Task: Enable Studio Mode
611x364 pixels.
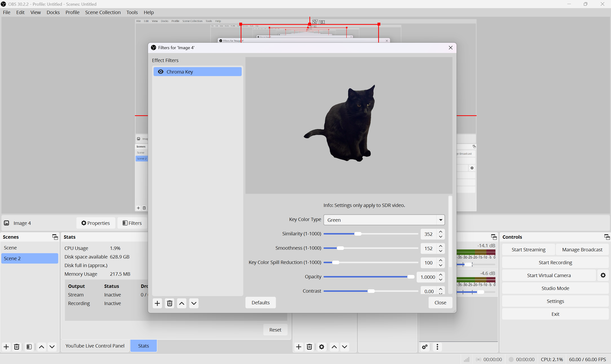Action: [x=555, y=288]
